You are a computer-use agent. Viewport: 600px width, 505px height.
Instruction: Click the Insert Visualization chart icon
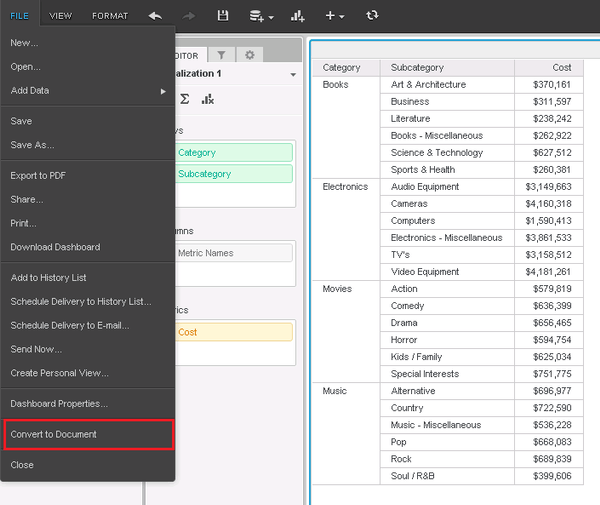coord(297,16)
